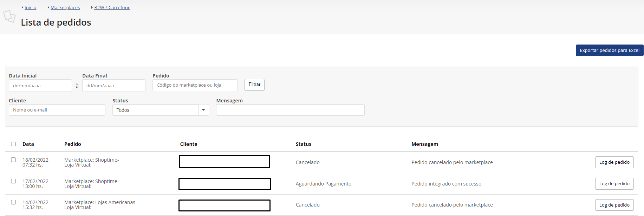Click the 18/02/2022 07:32 hs. date cell
This screenshot has width=644, height=216.
[x=35, y=162]
